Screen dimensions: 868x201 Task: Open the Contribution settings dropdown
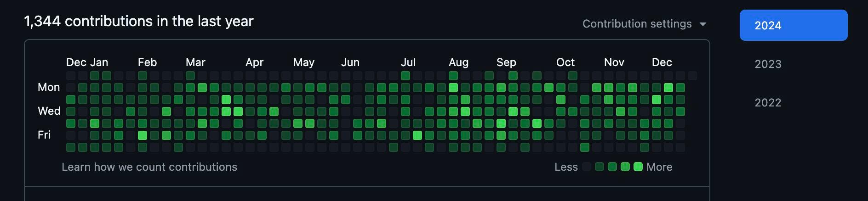point(644,24)
